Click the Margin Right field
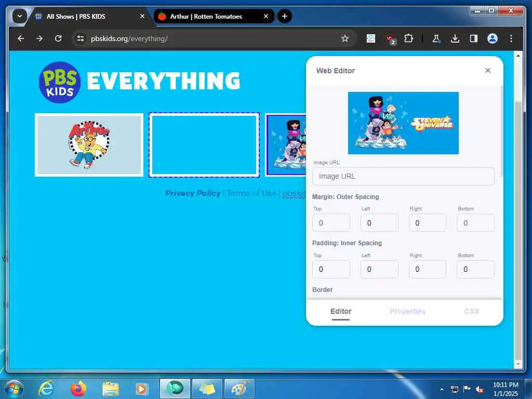Image resolution: width=532 pixels, height=399 pixels. coord(428,223)
